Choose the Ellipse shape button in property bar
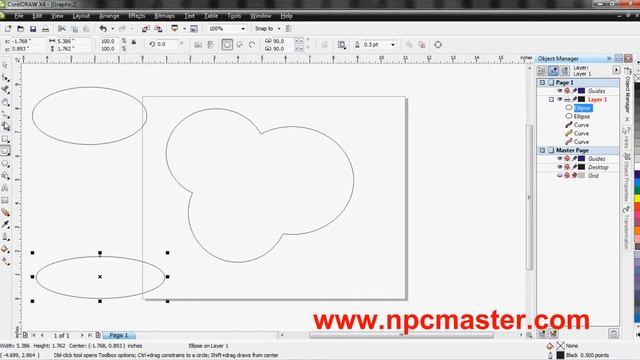This screenshot has width=640, height=360. tap(227, 44)
